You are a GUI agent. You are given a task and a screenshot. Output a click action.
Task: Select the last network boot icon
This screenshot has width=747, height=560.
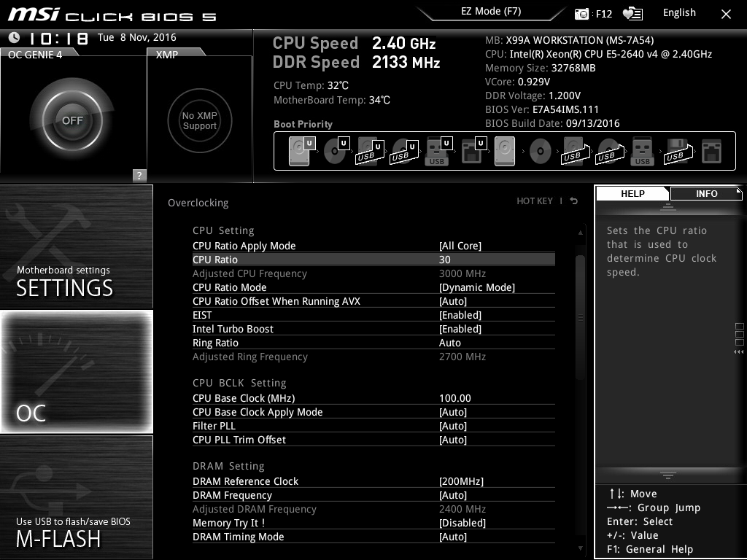point(712,151)
